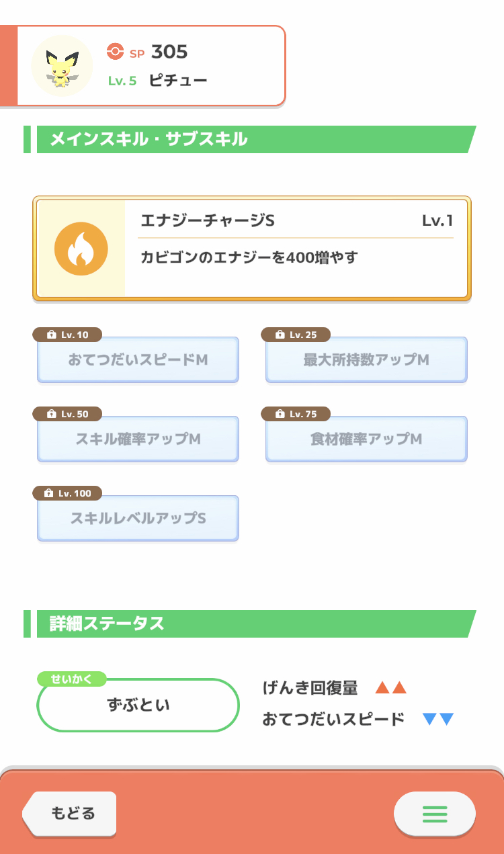Tap the lock icon on Lv. 75 badge
This screenshot has width=504, height=854.
click(280, 414)
